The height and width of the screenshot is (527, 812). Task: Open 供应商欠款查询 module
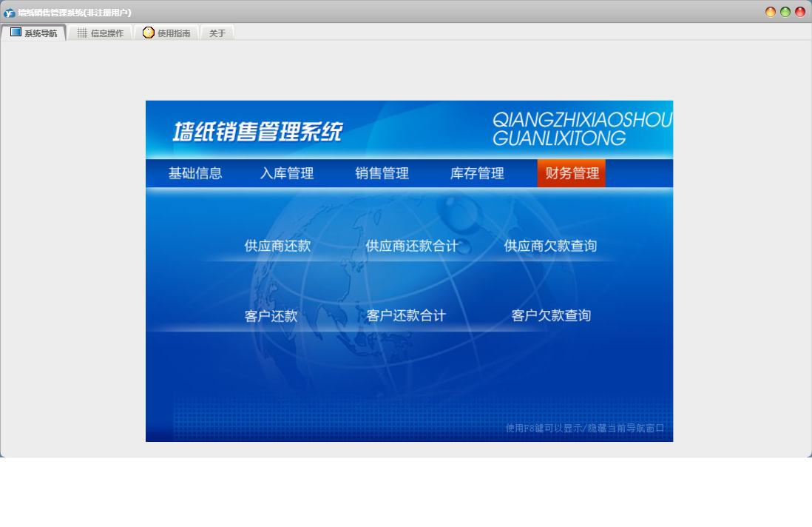(x=550, y=246)
